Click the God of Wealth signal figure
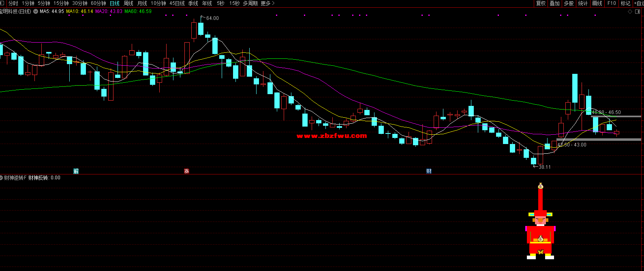644x271 pixels. pos(540,234)
